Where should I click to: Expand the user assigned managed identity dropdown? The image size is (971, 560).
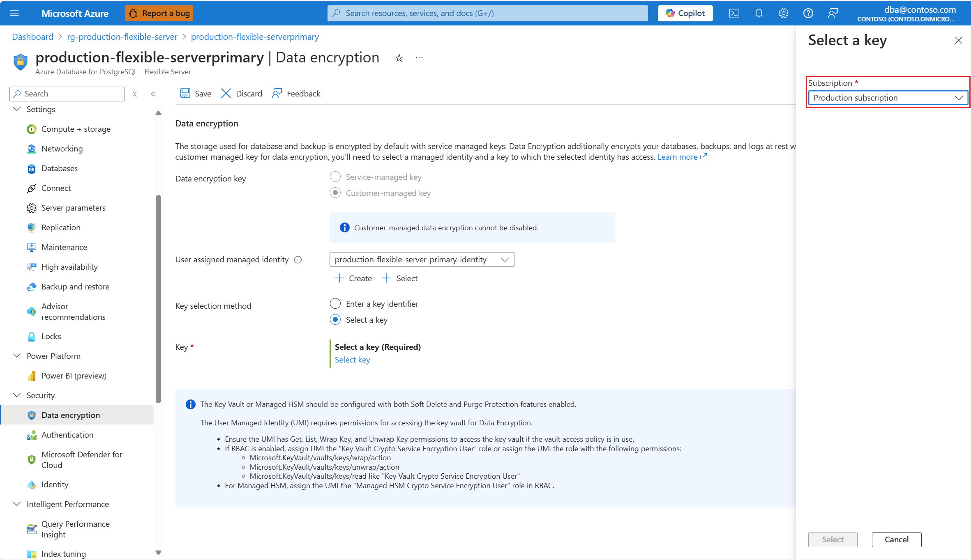click(422, 259)
